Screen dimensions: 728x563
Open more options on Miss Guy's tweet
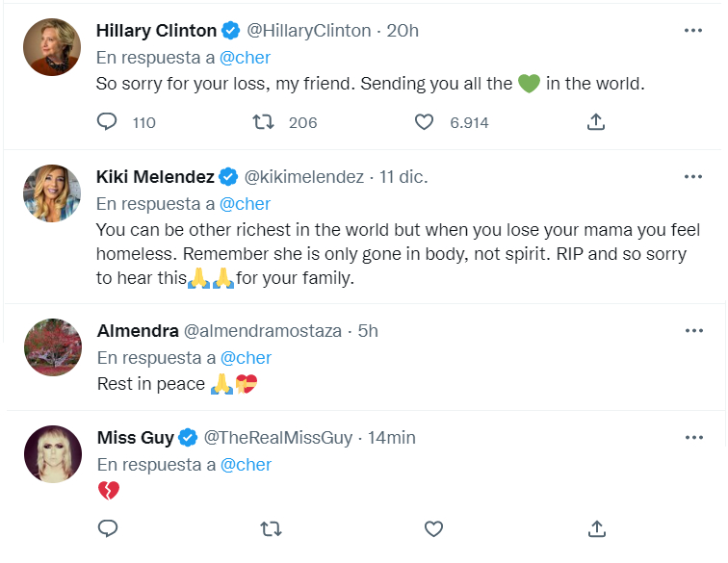tap(693, 438)
